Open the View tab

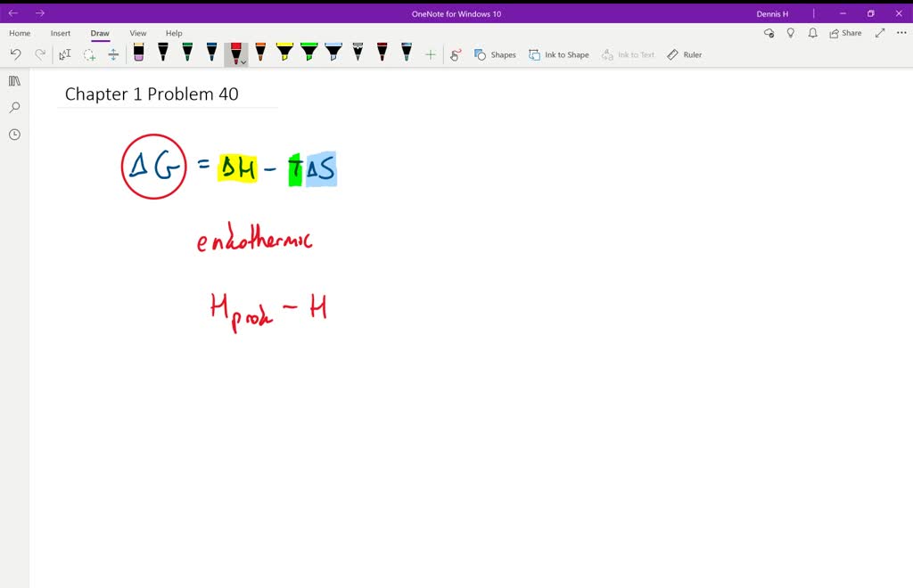pos(138,33)
